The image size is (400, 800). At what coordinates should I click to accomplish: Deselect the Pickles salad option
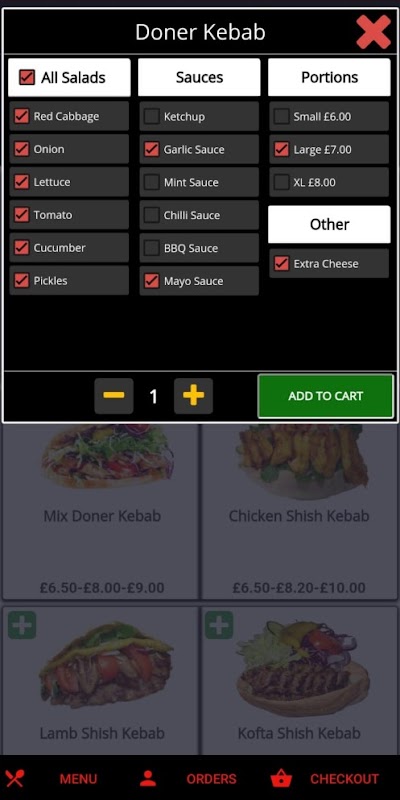point(21,281)
